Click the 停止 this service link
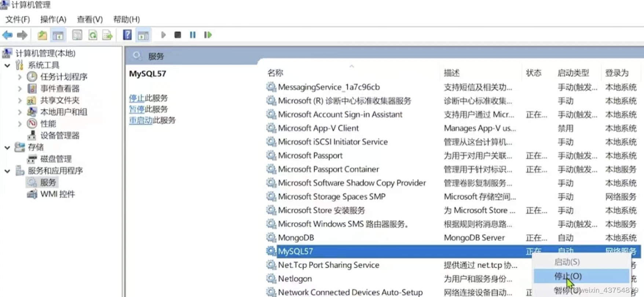Viewport: 644px width, 297px height. [137, 98]
